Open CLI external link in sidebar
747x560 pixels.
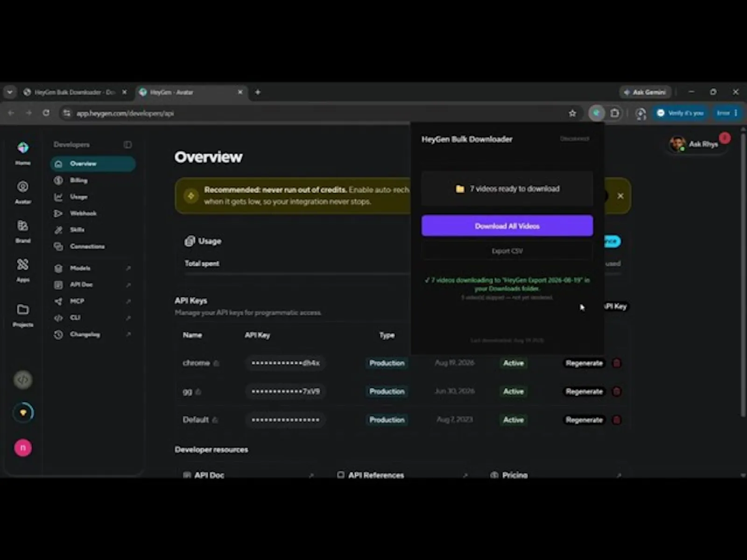pos(93,318)
